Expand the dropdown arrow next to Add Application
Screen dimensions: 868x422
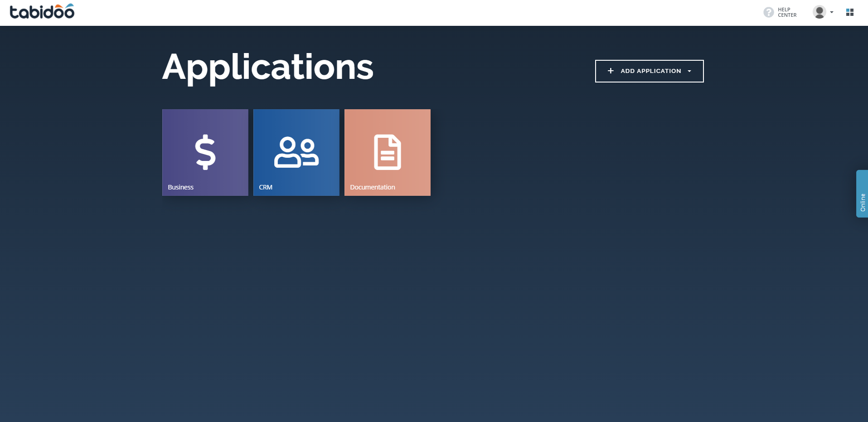pyautogui.click(x=689, y=71)
